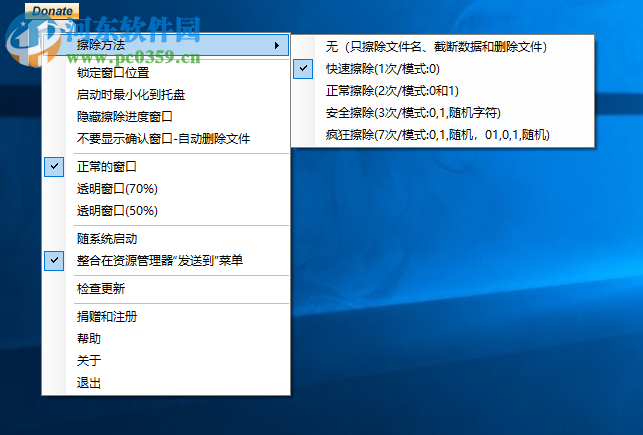Image resolution: width=643 pixels, height=435 pixels.
Task: Click the Donate button
Action: 52,11
